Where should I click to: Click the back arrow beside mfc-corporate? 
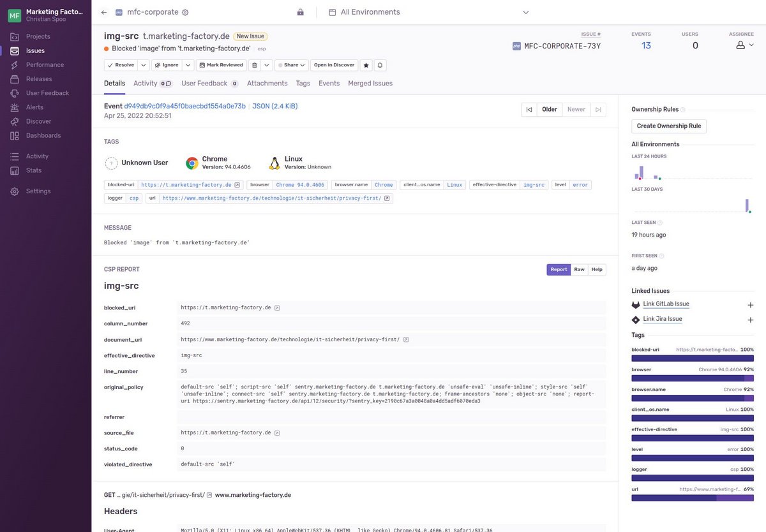104,12
